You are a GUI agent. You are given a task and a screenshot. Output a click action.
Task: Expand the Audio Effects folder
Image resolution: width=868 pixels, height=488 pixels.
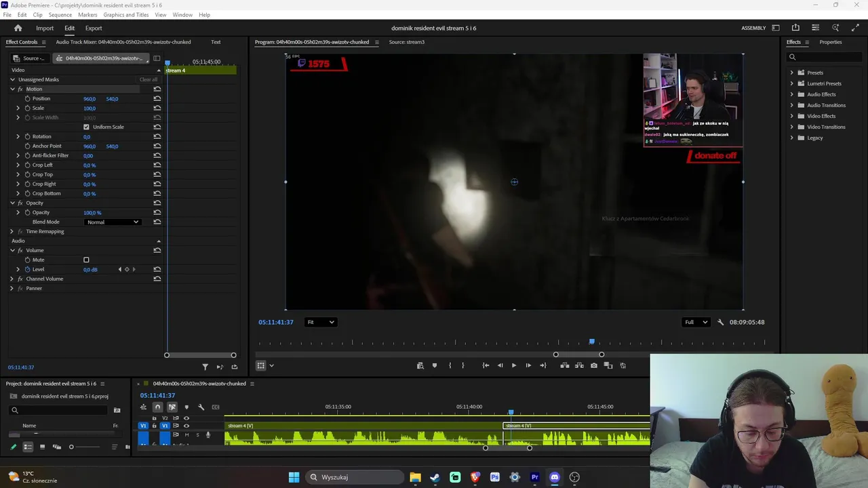point(791,94)
